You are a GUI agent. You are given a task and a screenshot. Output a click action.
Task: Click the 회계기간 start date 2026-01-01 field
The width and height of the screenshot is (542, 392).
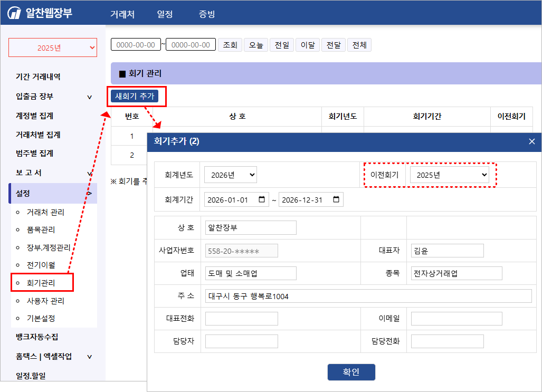coord(236,199)
